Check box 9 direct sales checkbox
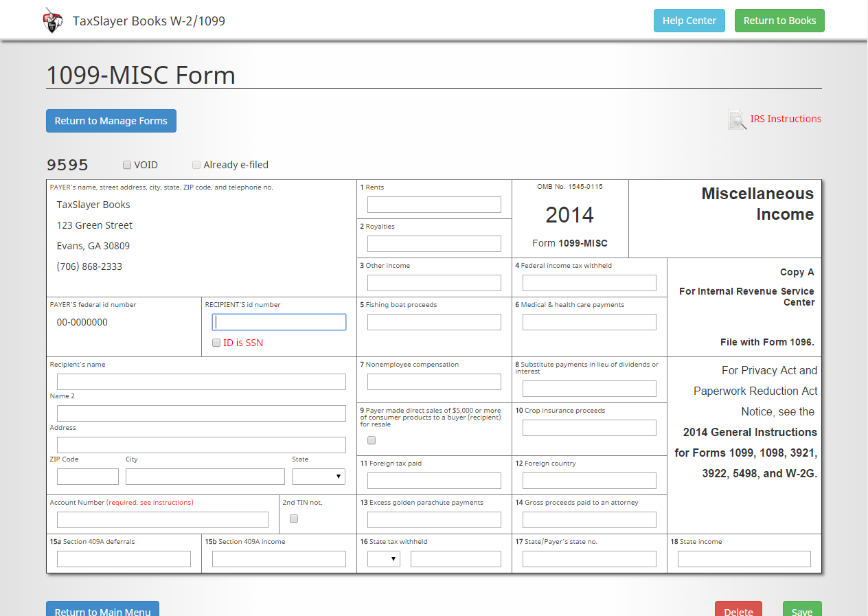Viewport: 868px width, 616px height. tap(372, 440)
